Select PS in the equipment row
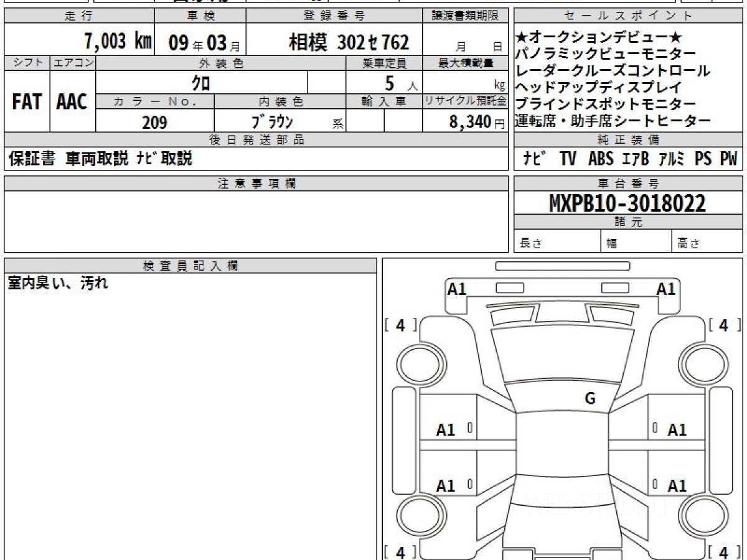Viewport: 747px width, 560px height. tap(703, 159)
